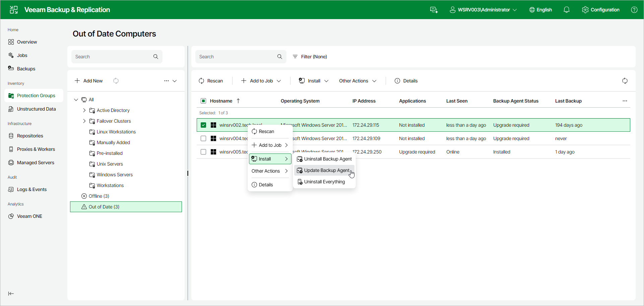Collapse the sidebar navigation

(x=11, y=294)
